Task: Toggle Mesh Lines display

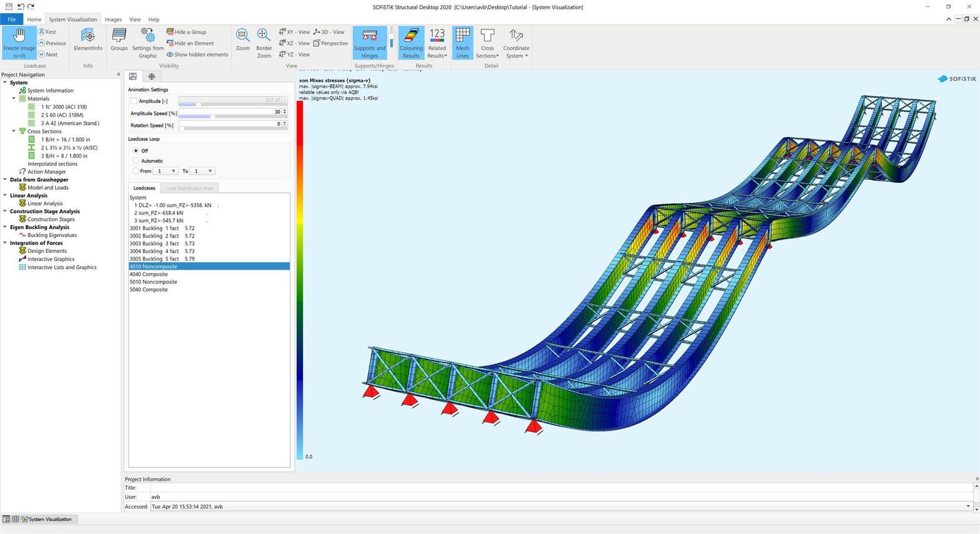Action: pyautogui.click(x=462, y=43)
